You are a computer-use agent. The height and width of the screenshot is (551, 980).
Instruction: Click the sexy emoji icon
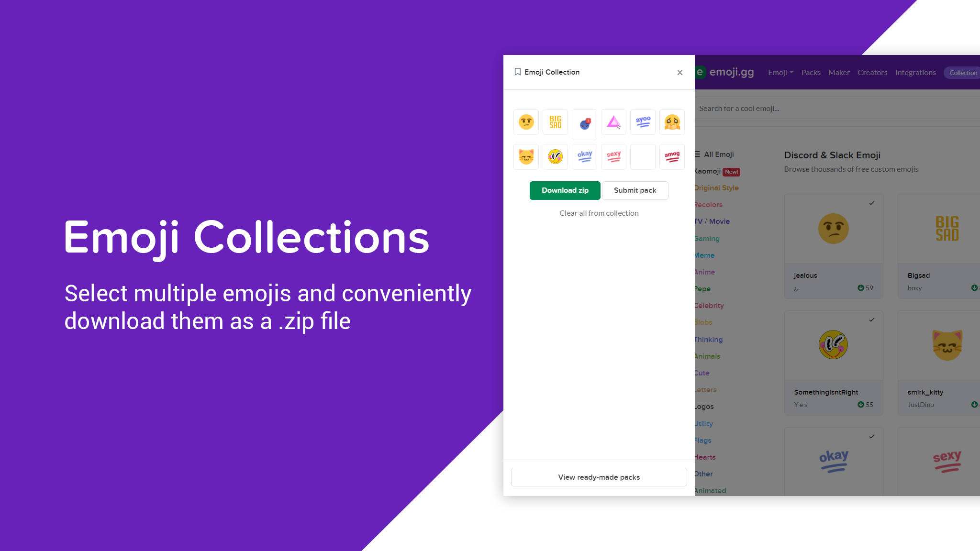(613, 156)
